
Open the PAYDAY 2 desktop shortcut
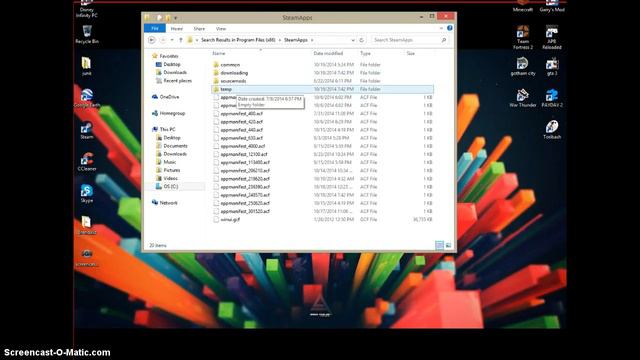tap(552, 98)
